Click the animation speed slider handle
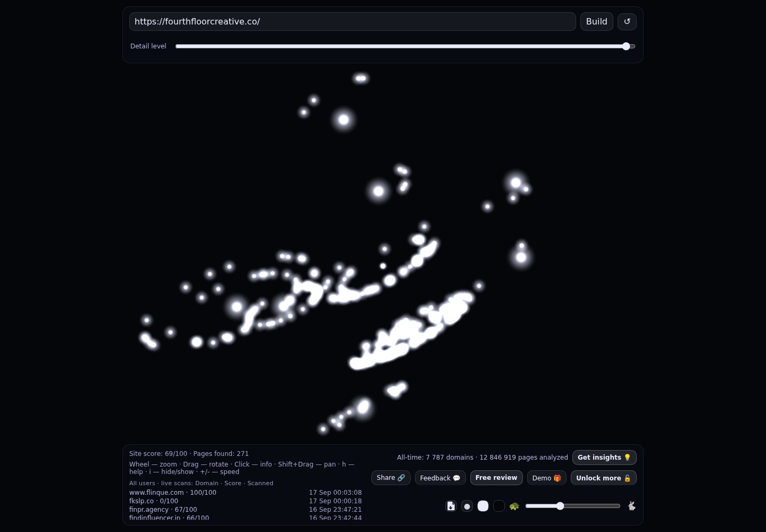This screenshot has width=766, height=532. click(x=560, y=506)
